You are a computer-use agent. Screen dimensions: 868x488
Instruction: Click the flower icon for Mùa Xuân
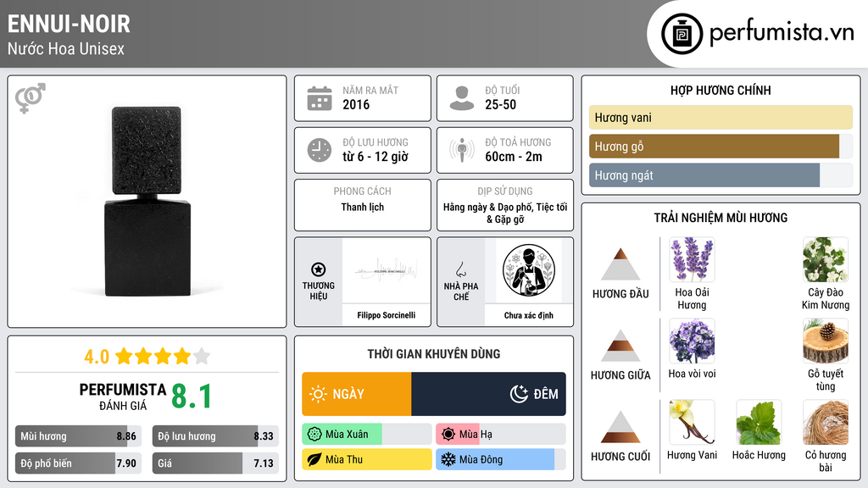tap(314, 435)
